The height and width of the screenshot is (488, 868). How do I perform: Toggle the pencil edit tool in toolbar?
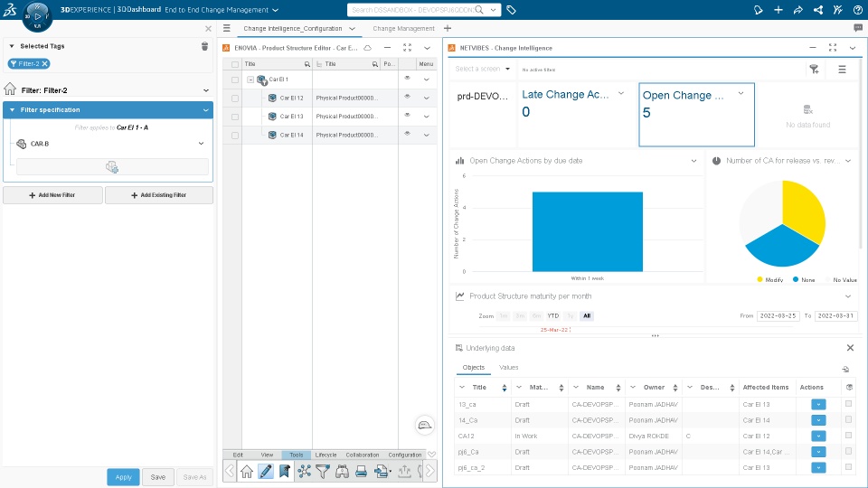tap(266, 472)
